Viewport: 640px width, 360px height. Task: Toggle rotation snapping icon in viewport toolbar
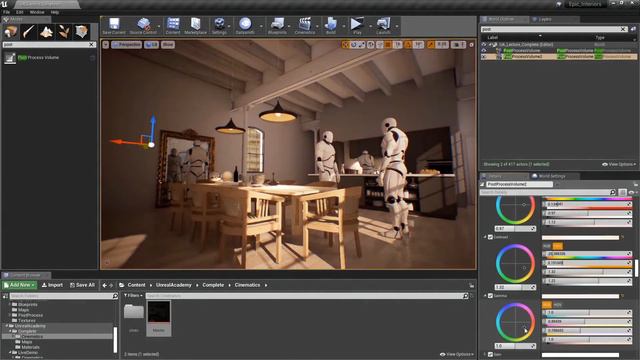(x=408, y=44)
